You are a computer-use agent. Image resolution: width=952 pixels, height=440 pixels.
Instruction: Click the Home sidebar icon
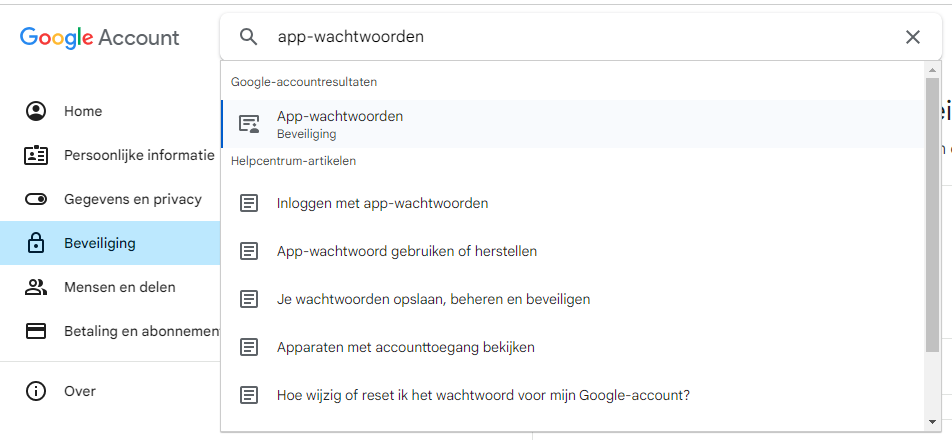point(36,111)
